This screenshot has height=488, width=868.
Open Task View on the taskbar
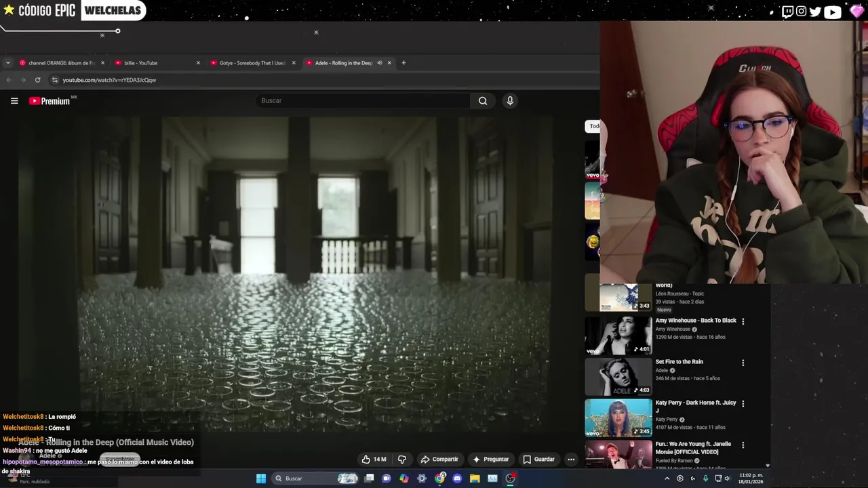369,479
